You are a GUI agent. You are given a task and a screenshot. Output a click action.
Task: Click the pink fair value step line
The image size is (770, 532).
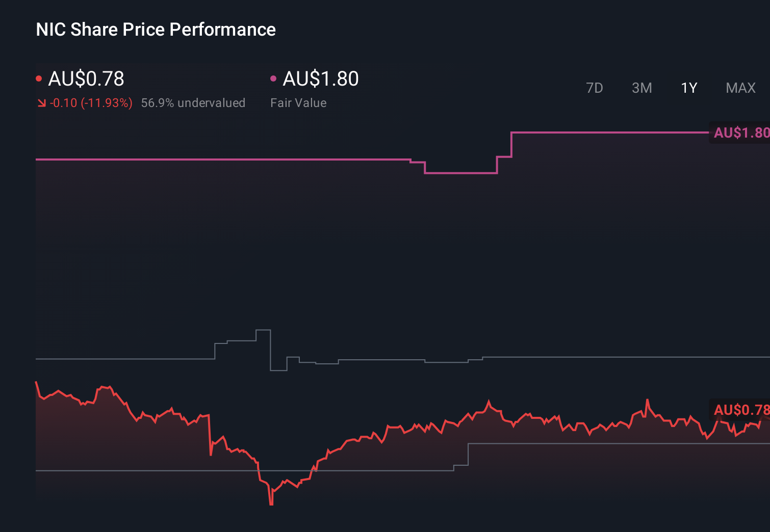204,159
